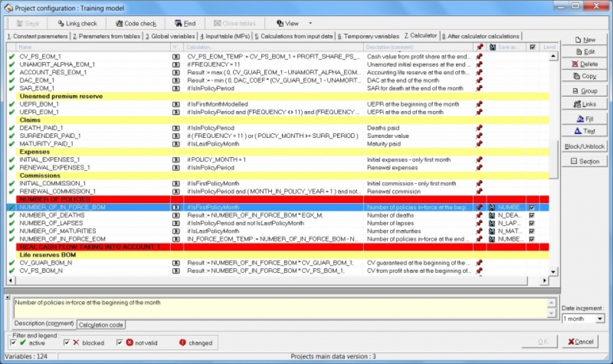Click the Cancel button
The width and height of the screenshot is (613, 364).
pyautogui.click(x=580, y=342)
